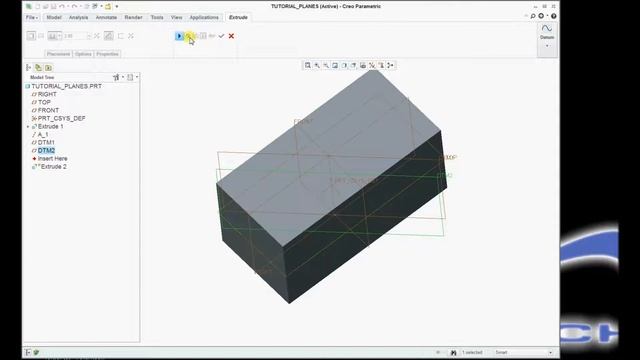
Task: Switch to the Annotate ribbon tab
Action: pos(106,18)
